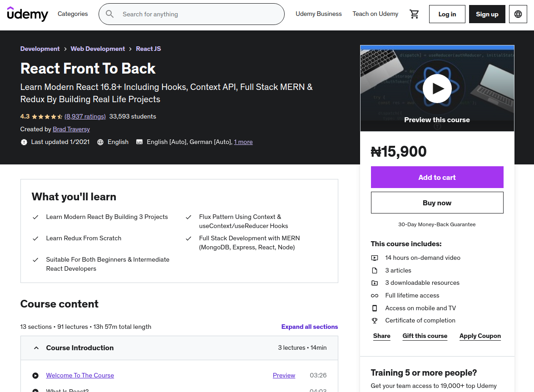Click the Add to cart button
The image size is (534, 392).
437,177
